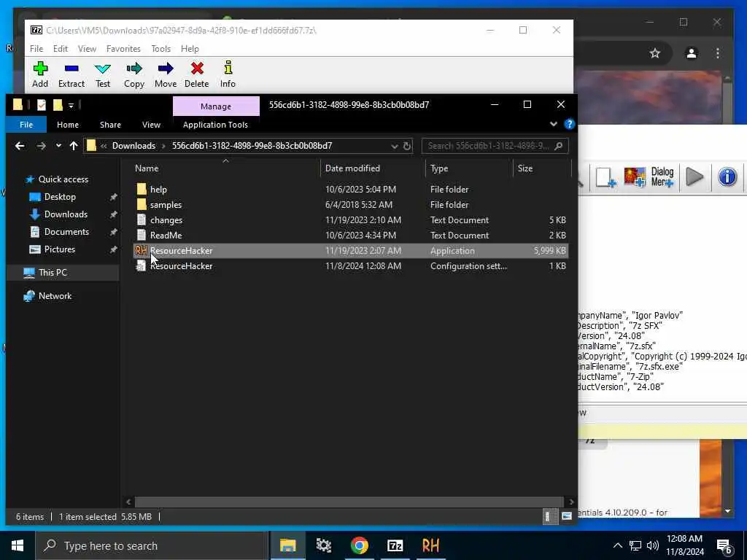The image size is (747, 560).
Task: Select the ResourceHacker application file
Action: coord(350,251)
